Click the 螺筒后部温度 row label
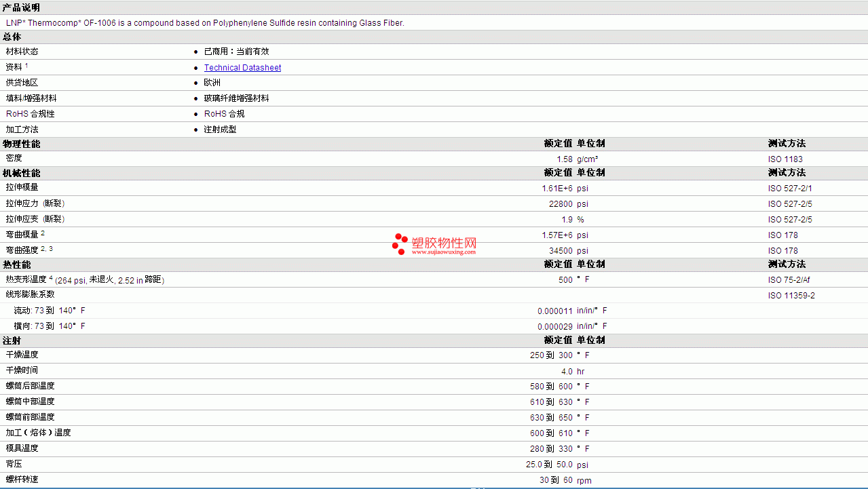 (x=31, y=386)
